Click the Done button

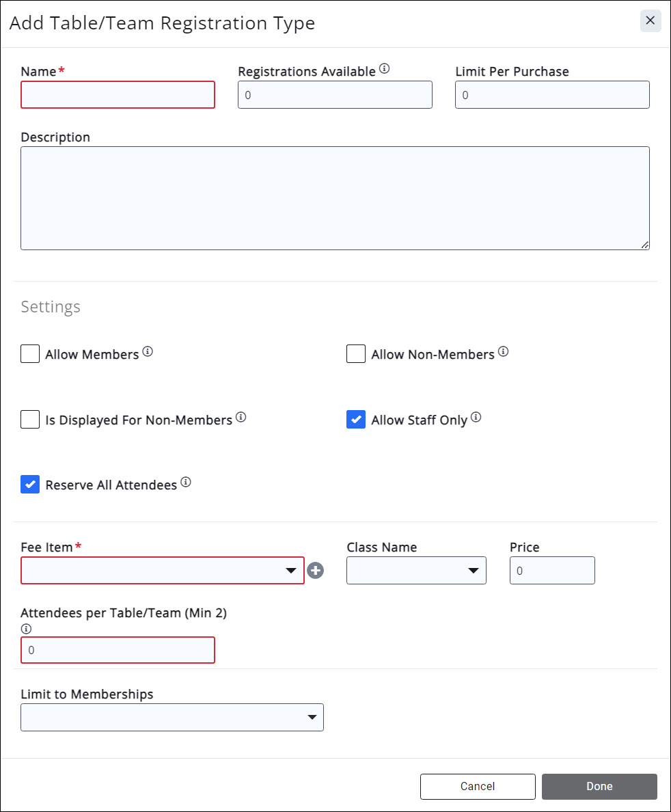[599, 786]
